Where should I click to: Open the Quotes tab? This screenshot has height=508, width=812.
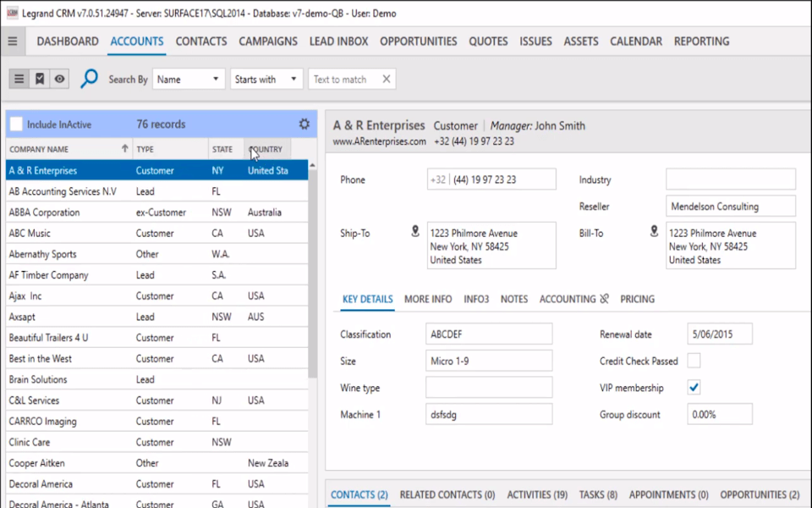tap(488, 41)
